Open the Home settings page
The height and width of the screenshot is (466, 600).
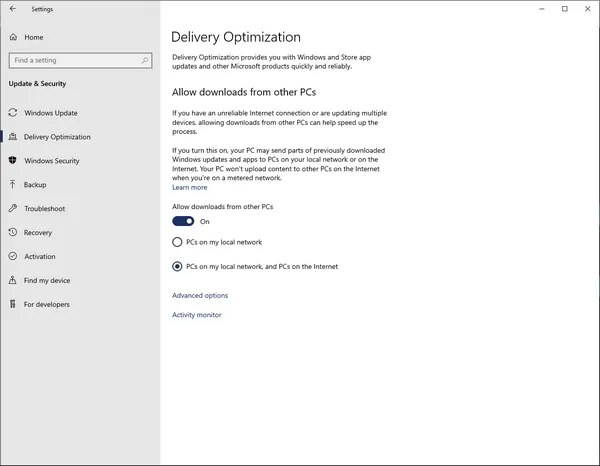(x=34, y=37)
